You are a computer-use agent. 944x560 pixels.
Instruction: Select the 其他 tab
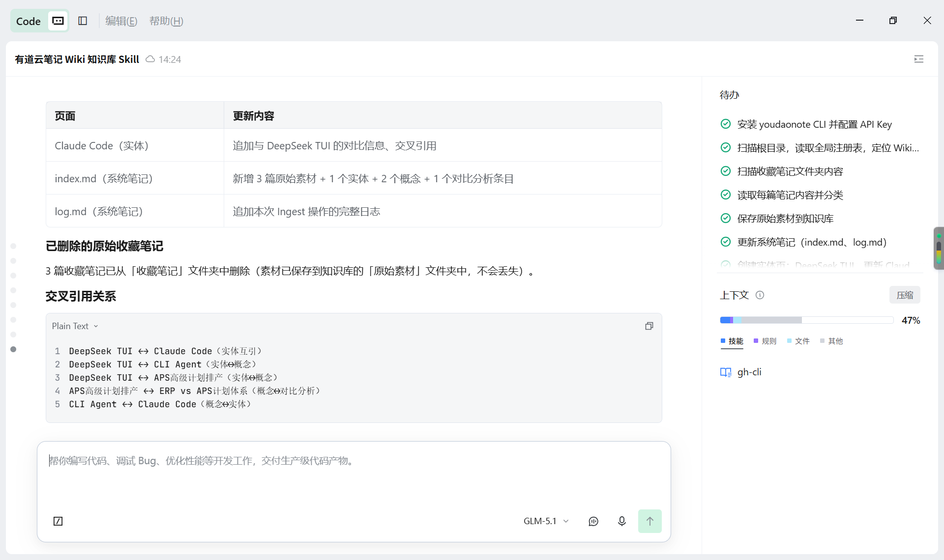[831, 341]
